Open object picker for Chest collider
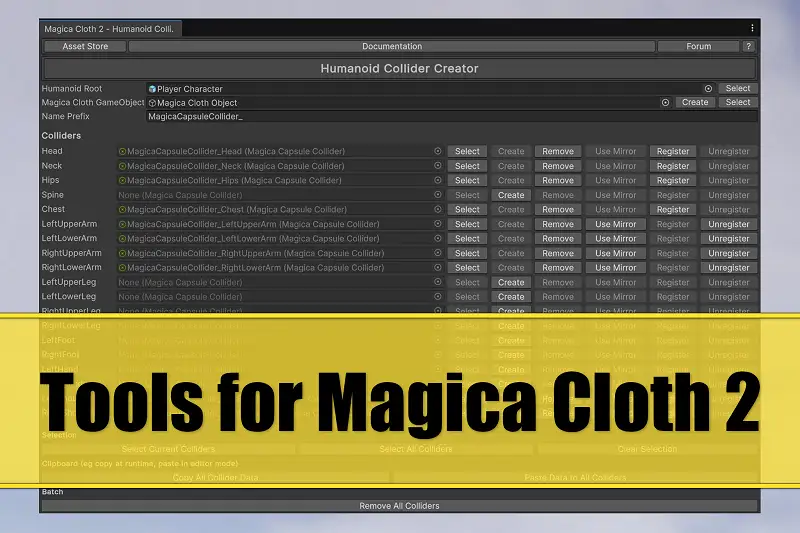This screenshot has height=533, width=800. click(x=437, y=210)
